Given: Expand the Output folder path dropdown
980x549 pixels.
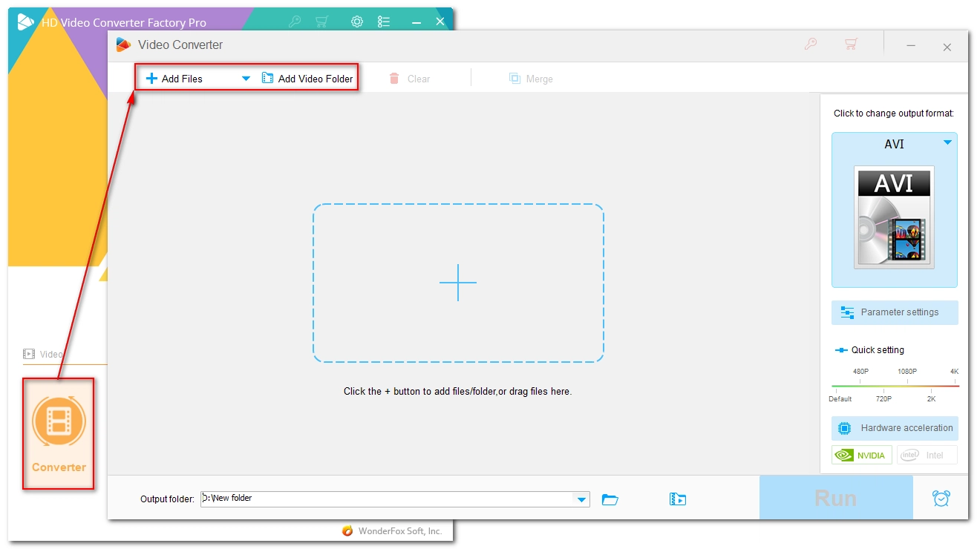Looking at the screenshot, I should point(582,499).
